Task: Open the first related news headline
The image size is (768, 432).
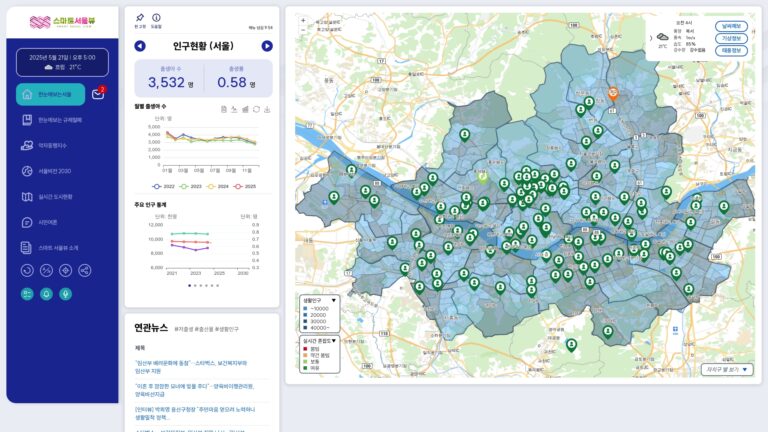Action: coord(191,367)
